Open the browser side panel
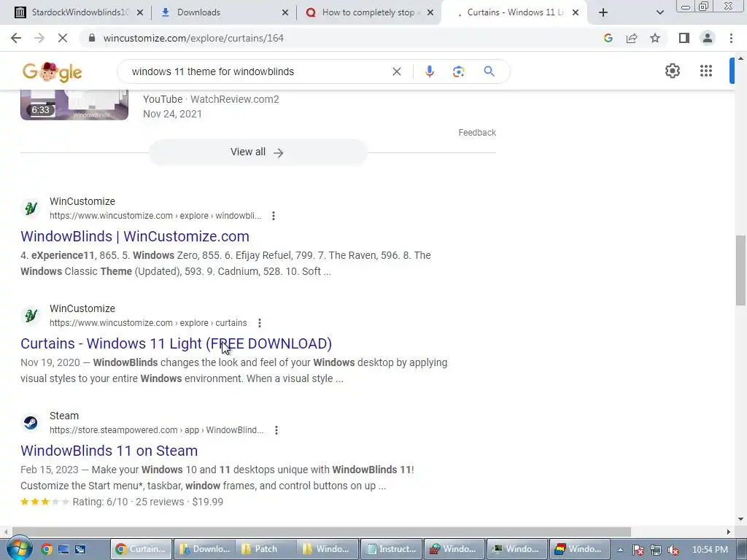The width and height of the screenshot is (747, 560). [x=684, y=38]
